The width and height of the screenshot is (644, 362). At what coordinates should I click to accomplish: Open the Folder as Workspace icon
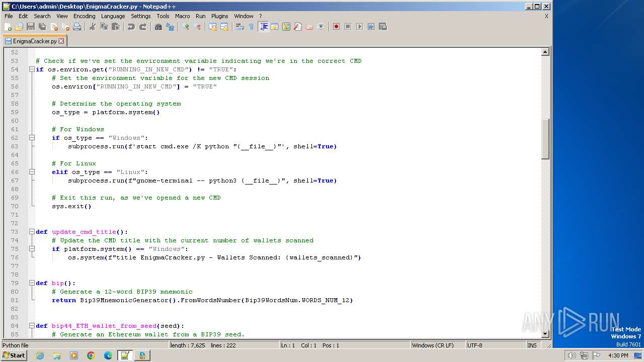coord(309,27)
